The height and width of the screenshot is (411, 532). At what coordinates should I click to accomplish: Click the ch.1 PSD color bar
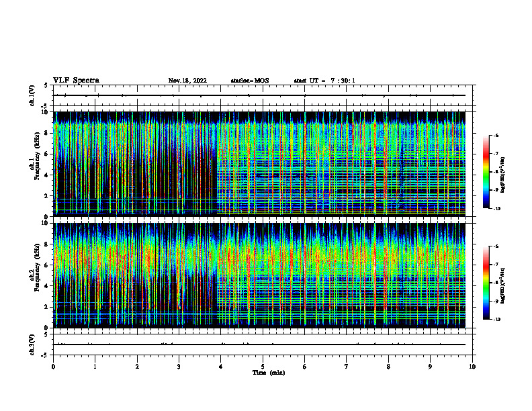[486, 172]
